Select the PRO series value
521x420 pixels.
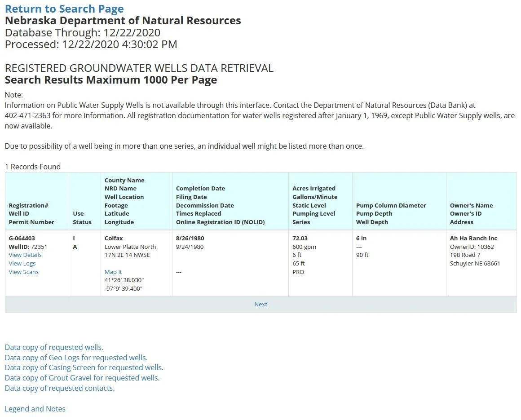click(x=298, y=272)
